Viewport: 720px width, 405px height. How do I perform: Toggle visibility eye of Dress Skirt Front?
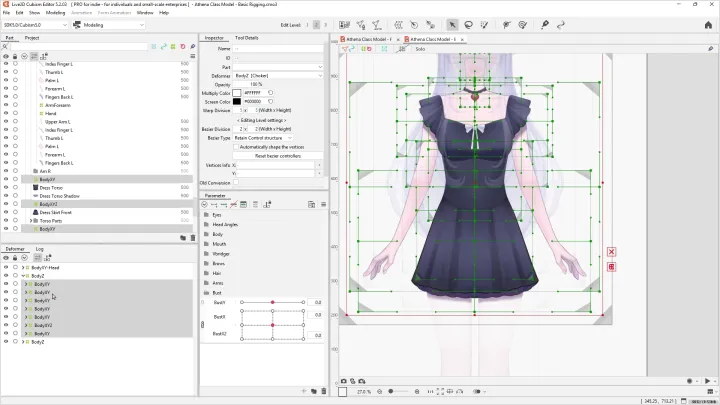tap(6, 212)
